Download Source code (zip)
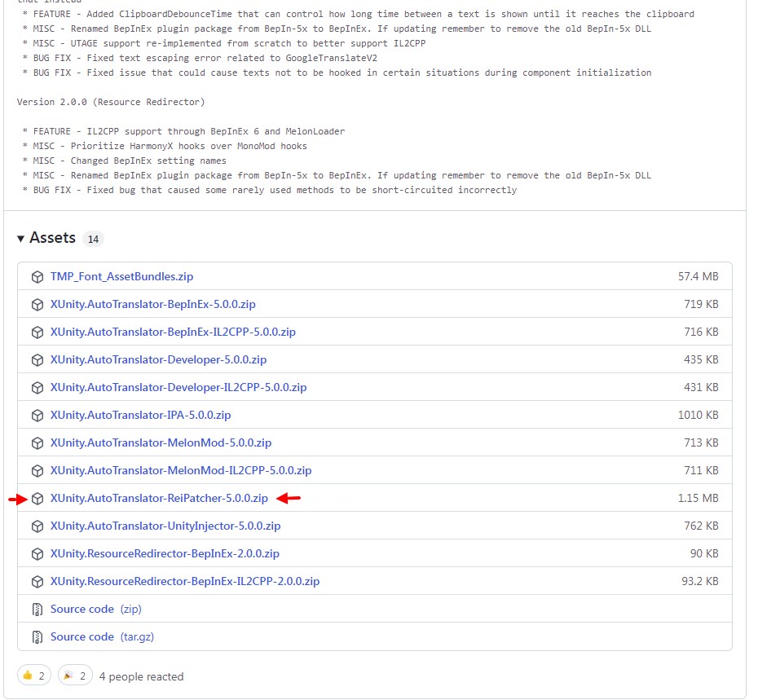Viewport: 758px width, 700px height. tap(95, 609)
